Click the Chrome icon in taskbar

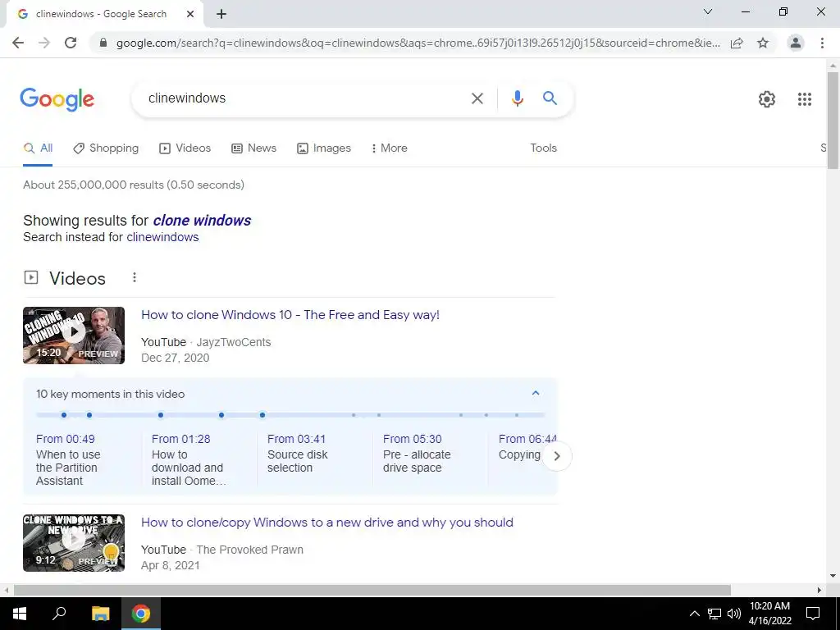pos(141,614)
